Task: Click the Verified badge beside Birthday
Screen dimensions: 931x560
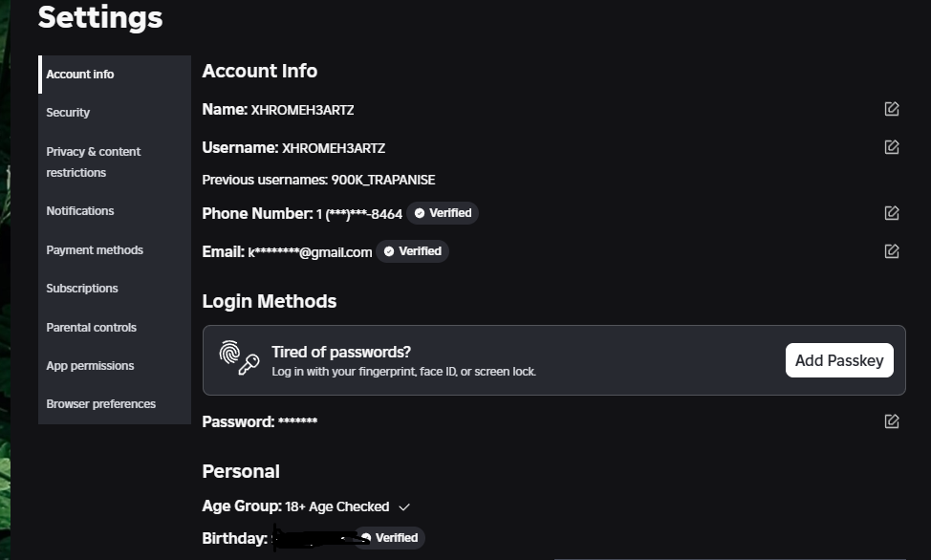Action: [391, 538]
